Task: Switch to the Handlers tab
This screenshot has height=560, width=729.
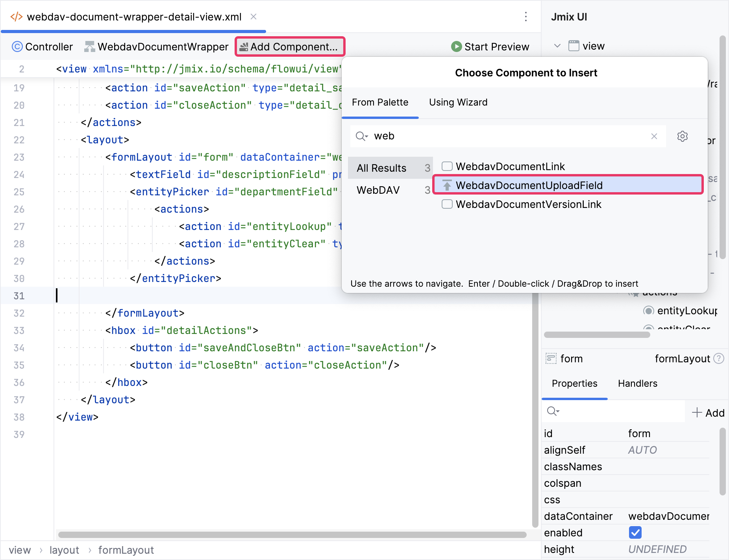Action: click(637, 384)
